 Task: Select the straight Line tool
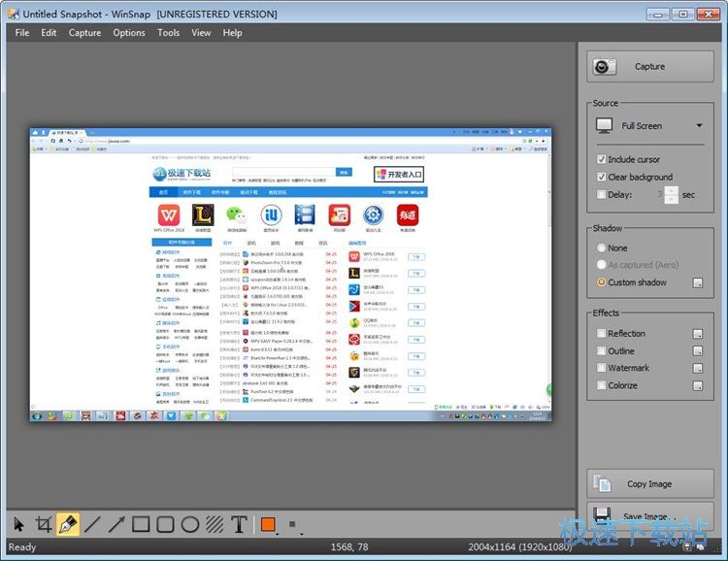(92, 525)
